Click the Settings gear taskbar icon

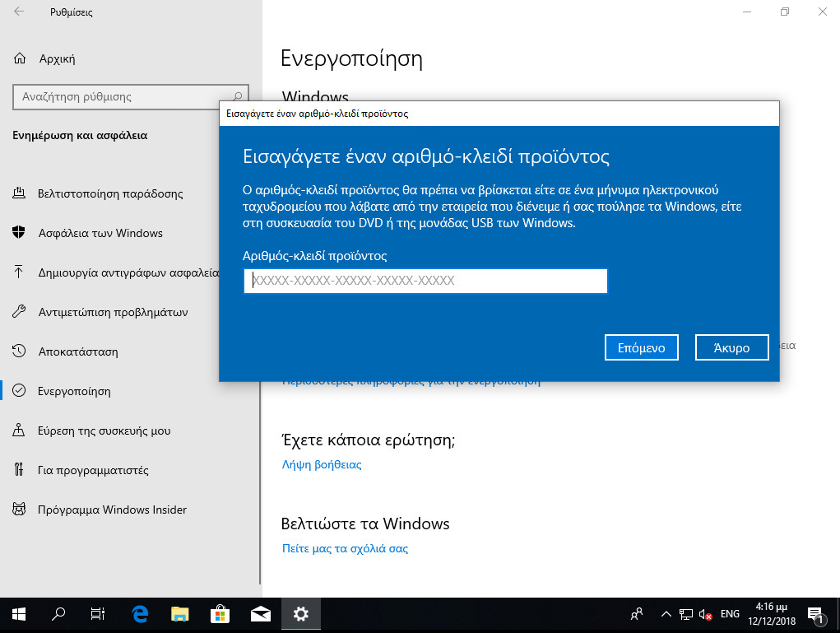(300, 614)
